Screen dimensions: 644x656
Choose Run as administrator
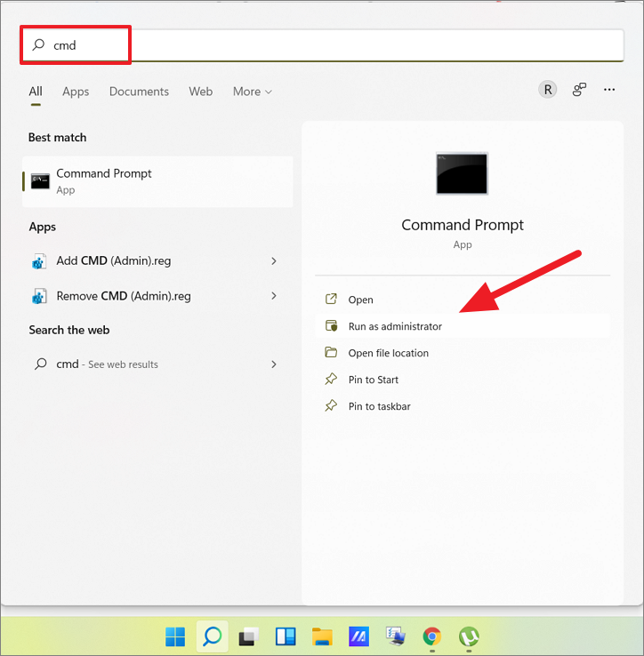(463, 326)
